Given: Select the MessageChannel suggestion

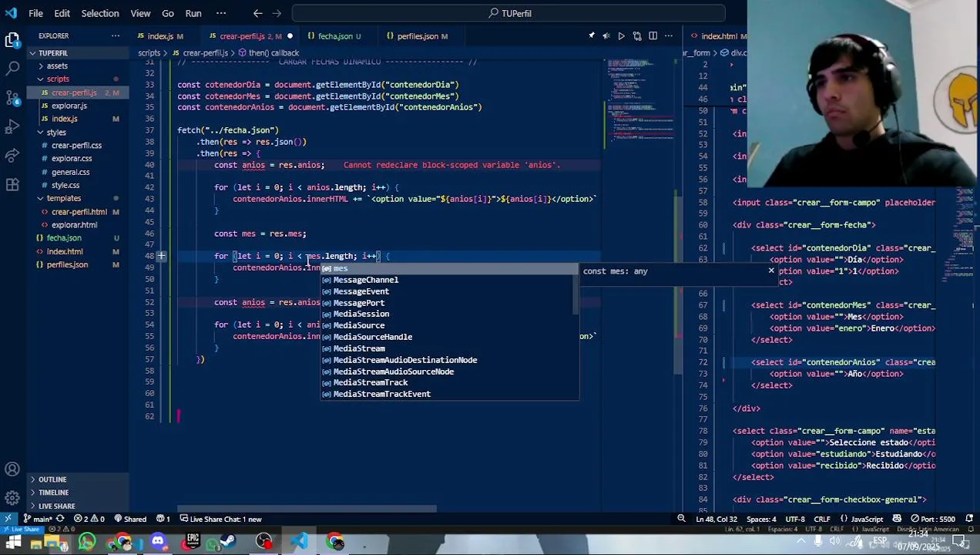Looking at the screenshot, I should [449, 280].
